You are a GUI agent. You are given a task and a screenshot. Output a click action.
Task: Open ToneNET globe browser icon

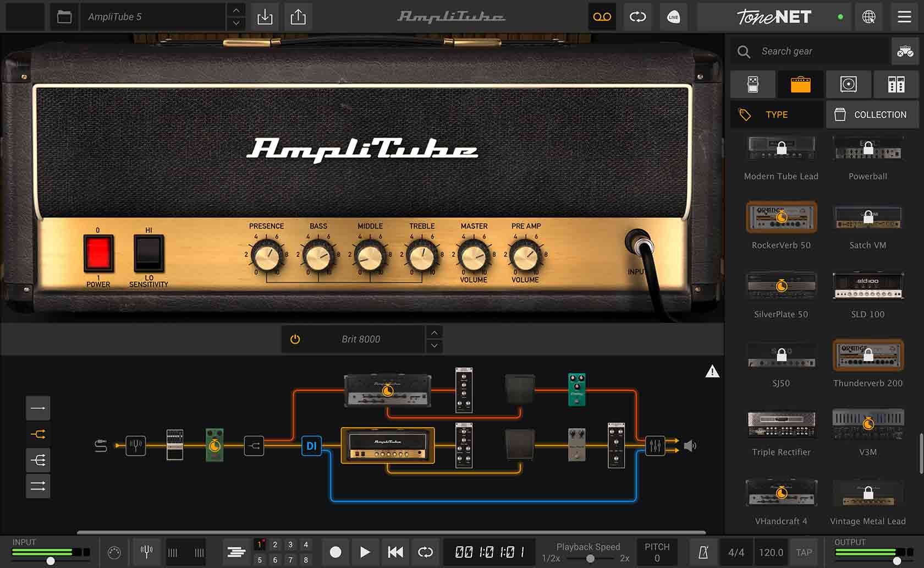pyautogui.click(x=869, y=17)
